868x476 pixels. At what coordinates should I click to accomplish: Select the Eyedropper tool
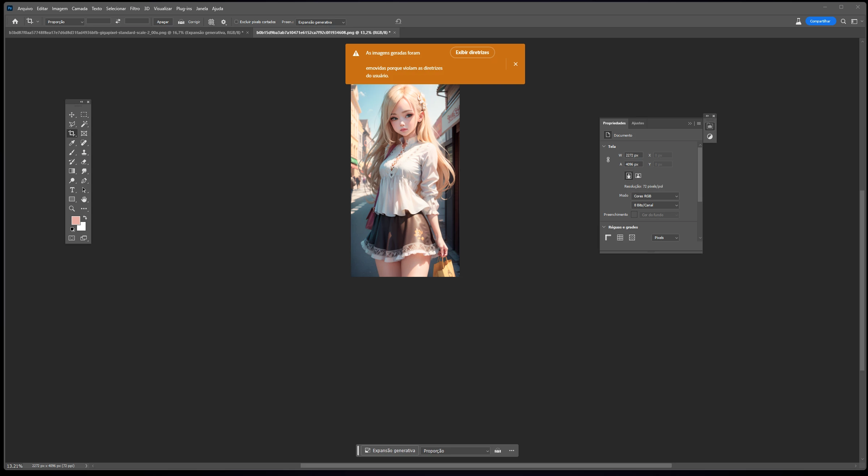[72, 143]
